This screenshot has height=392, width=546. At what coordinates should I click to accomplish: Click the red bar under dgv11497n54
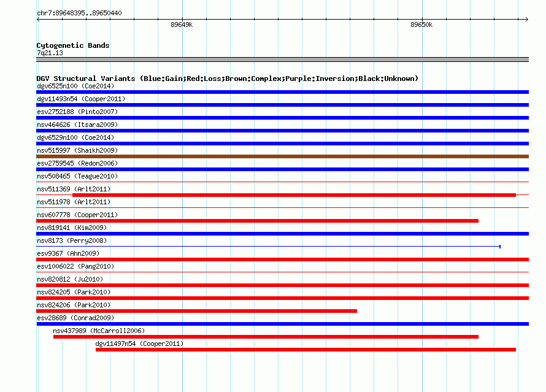coord(306,350)
